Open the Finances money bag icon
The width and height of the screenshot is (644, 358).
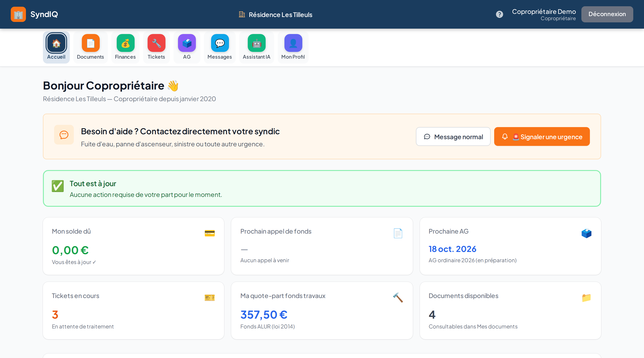[x=125, y=43]
